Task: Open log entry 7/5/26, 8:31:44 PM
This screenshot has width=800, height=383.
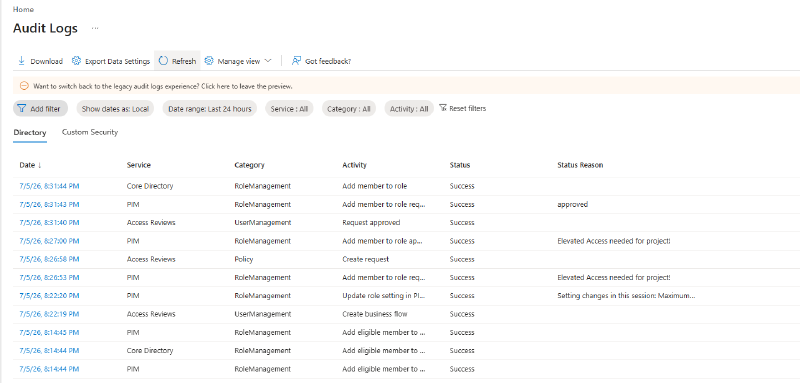Action: tap(49, 186)
